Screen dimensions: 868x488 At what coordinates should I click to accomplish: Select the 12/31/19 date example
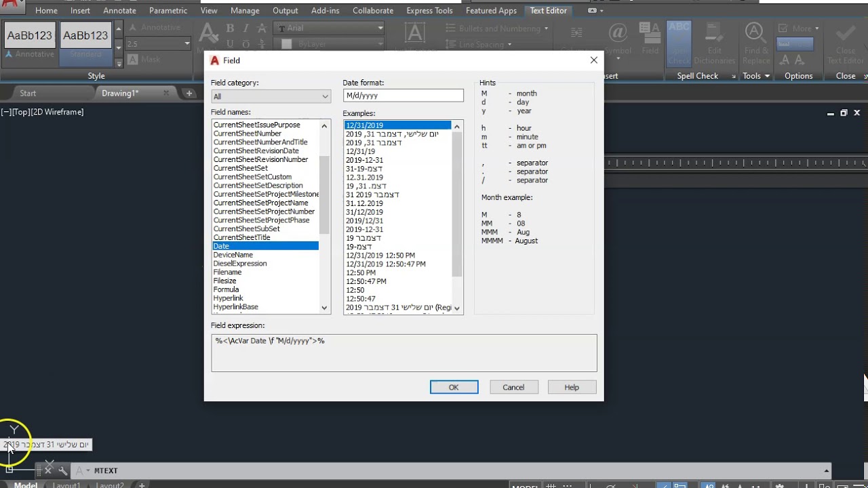pyautogui.click(x=360, y=151)
